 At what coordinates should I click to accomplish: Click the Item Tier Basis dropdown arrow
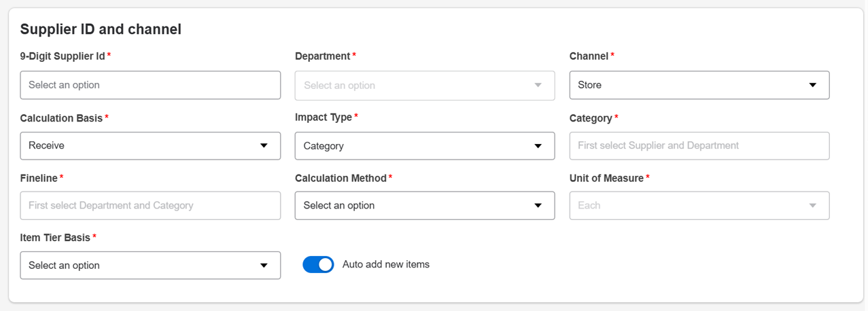[x=264, y=266]
